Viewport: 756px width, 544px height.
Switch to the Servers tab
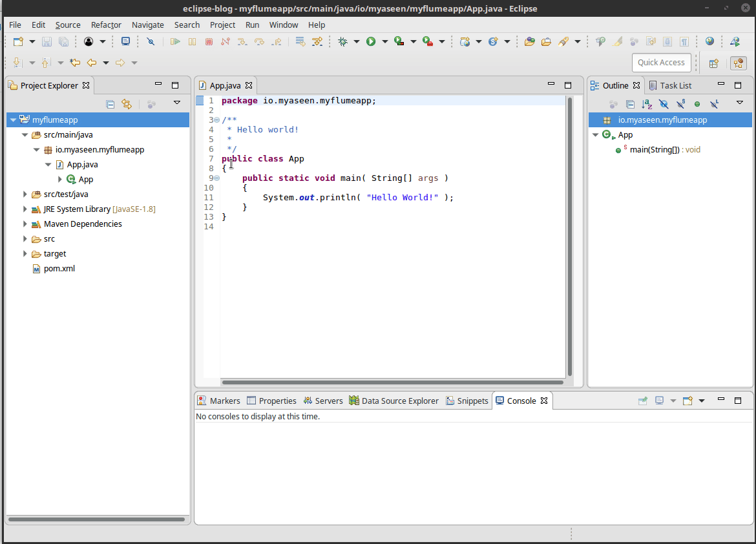click(323, 401)
